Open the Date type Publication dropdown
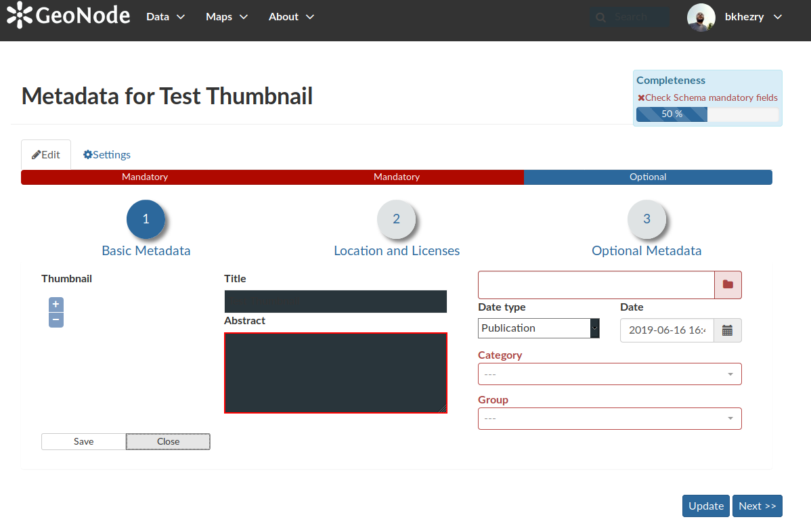This screenshot has height=532, width=811. [x=538, y=328]
